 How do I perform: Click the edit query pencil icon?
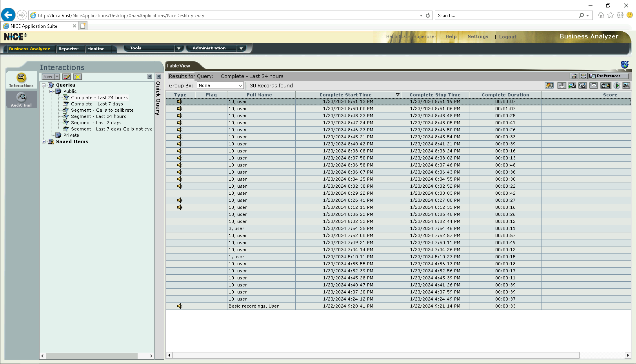[67, 77]
